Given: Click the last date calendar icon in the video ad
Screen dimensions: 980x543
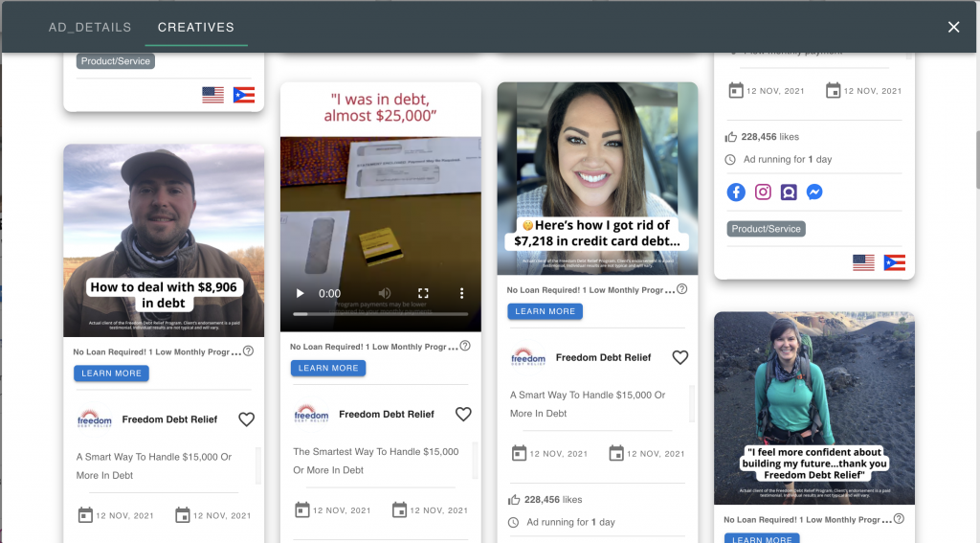Looking at the screenshot, I should click(x=399, y=509).
